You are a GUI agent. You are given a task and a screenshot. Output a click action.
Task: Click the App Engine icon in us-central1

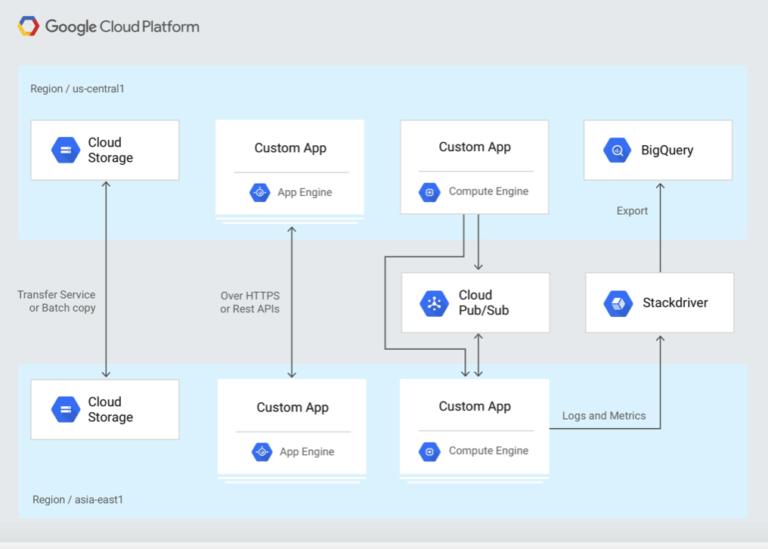coord(260,192)
